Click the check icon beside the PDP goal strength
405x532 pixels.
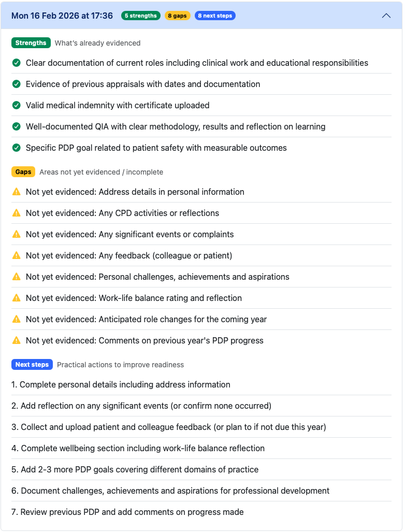(17, 148)
